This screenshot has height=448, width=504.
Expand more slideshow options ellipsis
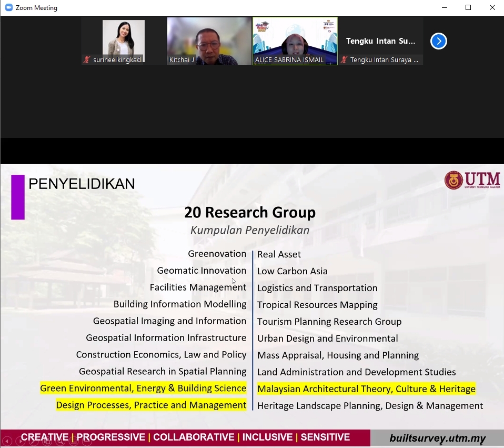click(x=87, y=441)
